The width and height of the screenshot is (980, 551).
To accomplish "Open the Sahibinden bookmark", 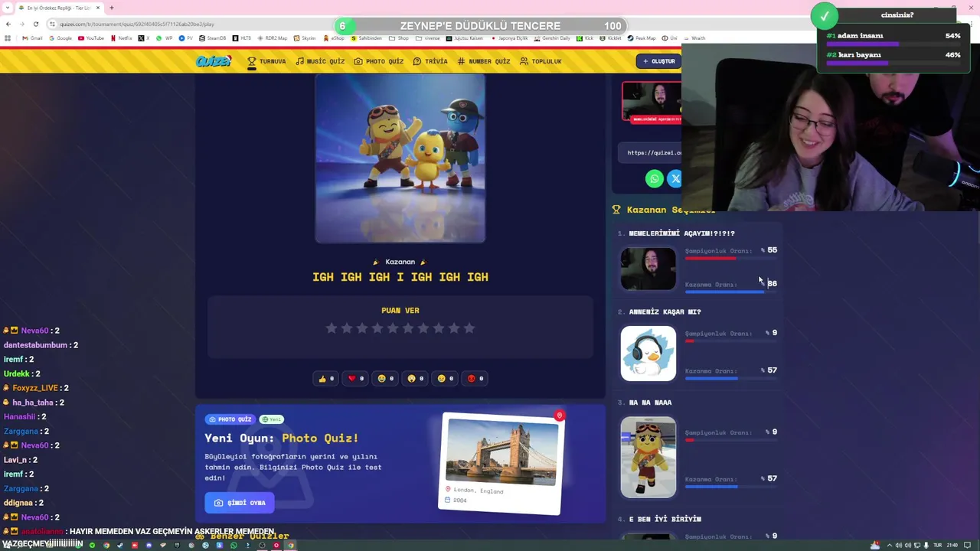I will 366,38.
